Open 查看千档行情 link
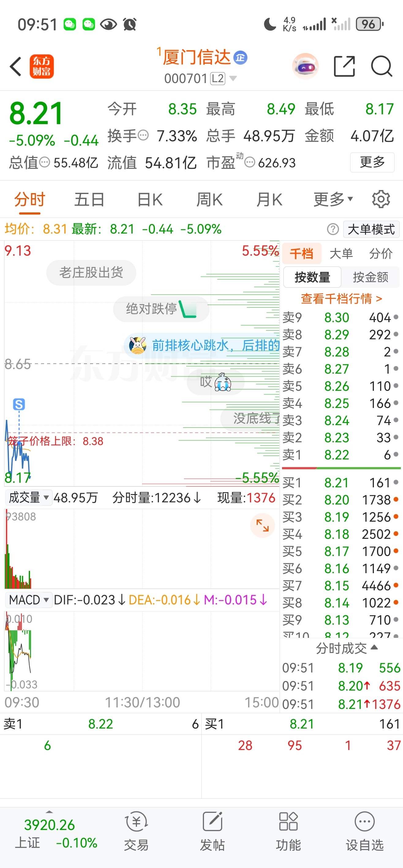The height and width of the screenshot is (868, 403). (x=341, y=299)
